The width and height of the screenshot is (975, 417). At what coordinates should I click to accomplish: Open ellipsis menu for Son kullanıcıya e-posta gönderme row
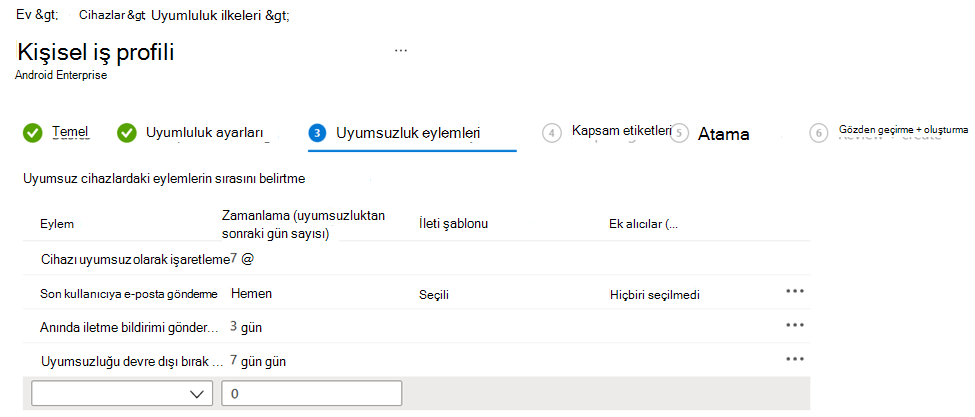coord(795,291)
